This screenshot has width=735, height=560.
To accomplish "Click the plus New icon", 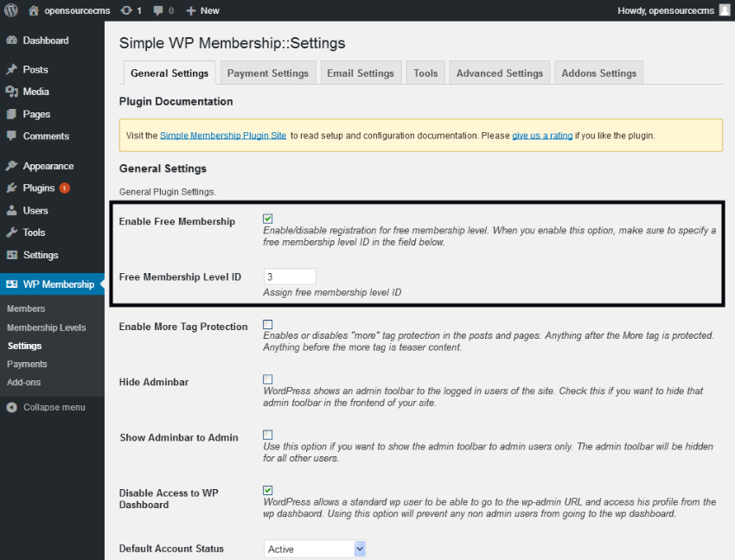I will 190,10.
